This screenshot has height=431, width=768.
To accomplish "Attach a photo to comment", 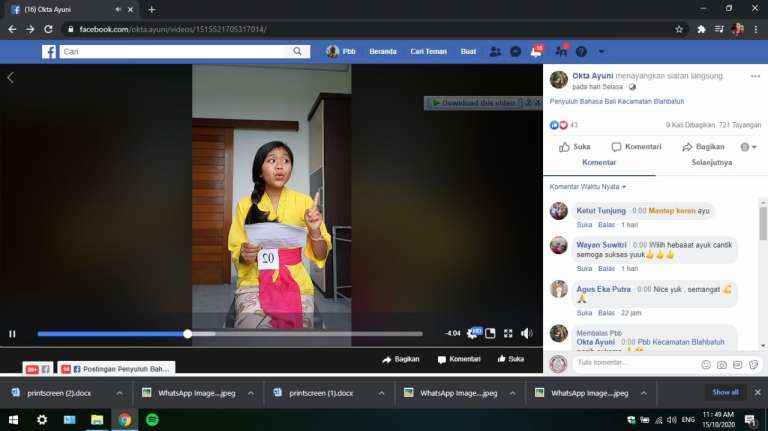I will click(721, 364).
